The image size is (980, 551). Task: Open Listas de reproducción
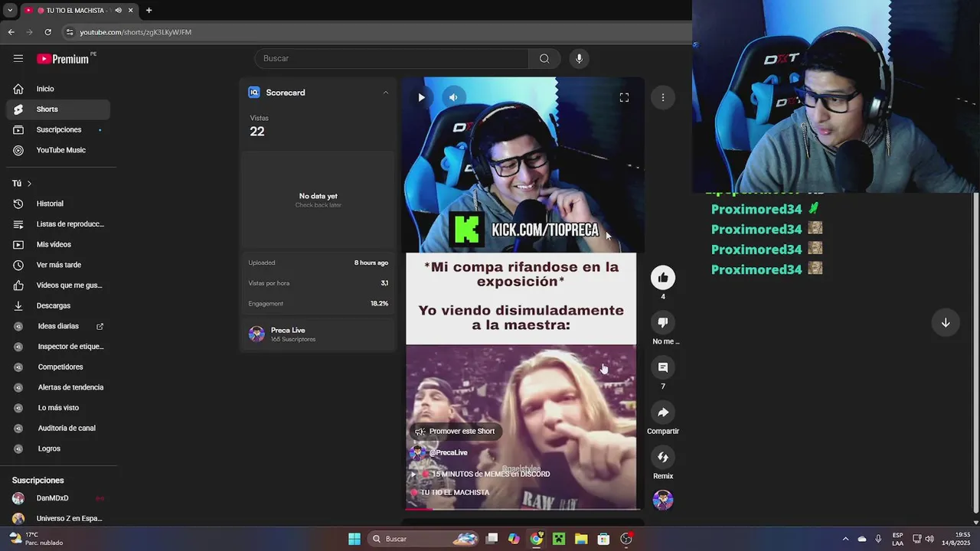[58, 224]
